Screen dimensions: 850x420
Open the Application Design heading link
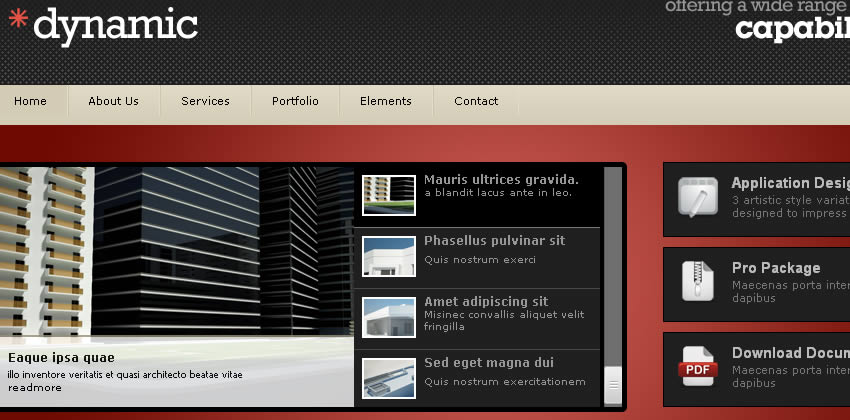coord(789,183)
